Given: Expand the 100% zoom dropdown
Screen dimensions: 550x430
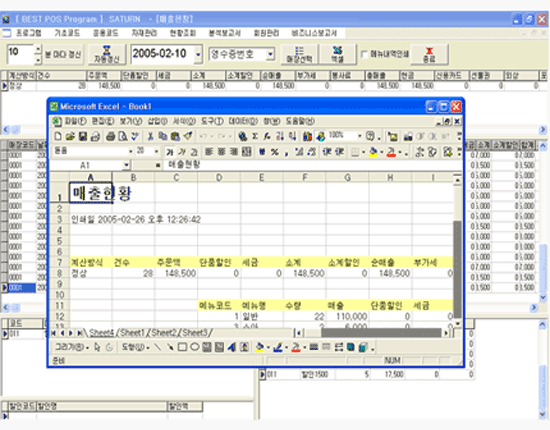Looking at the screenshot, I should (x=359, y=136).
